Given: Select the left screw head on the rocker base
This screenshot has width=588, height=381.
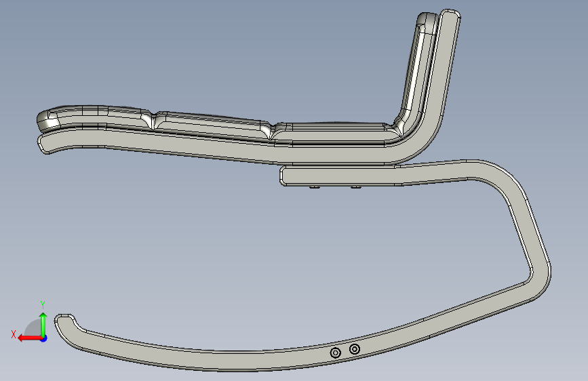Looking at the screenshot, I should (336, 353).
